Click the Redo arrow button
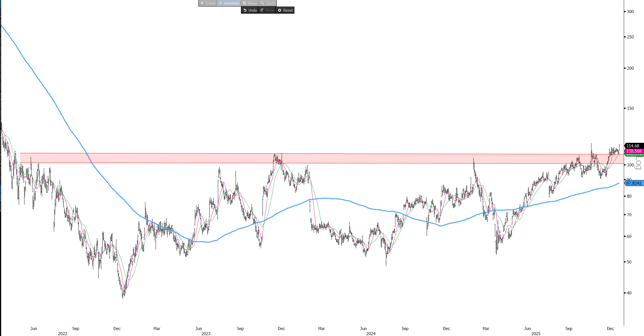The height and width of the screenshot is (336, 644). click(267, 10)
